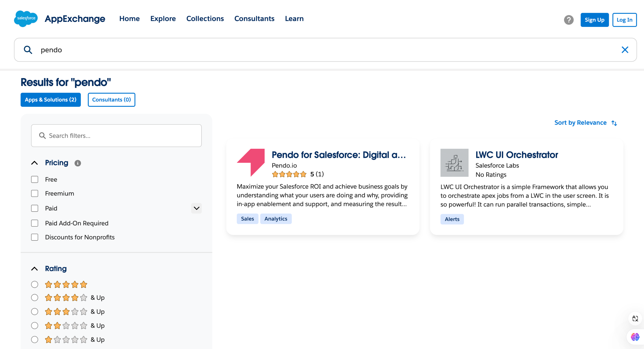Tick Discounts for Nonprofits checkbox
Image resolution: width=644 pixels, height=349 pixels.
35,237
